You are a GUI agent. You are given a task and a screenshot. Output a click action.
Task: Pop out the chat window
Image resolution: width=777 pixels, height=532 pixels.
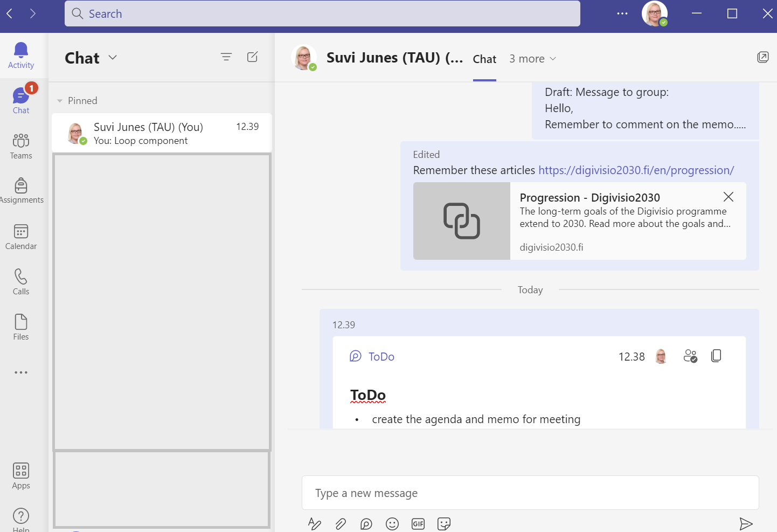click(x=763, y=57)
